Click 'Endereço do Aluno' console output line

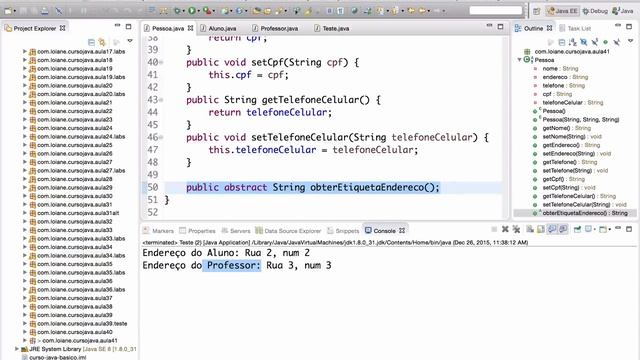click(x=226, y=253)
